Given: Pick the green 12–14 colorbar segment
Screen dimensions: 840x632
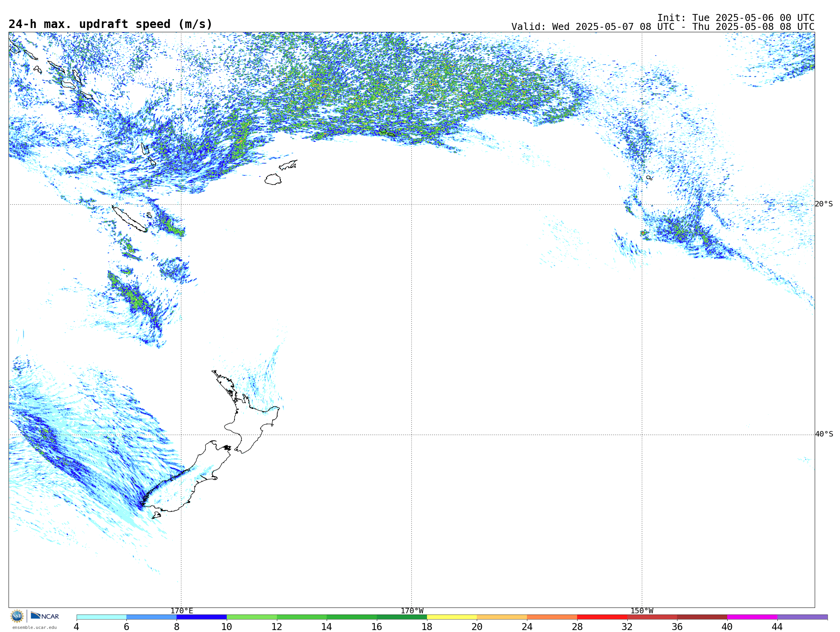Looking at the screenshot, I should click(302, 617).
